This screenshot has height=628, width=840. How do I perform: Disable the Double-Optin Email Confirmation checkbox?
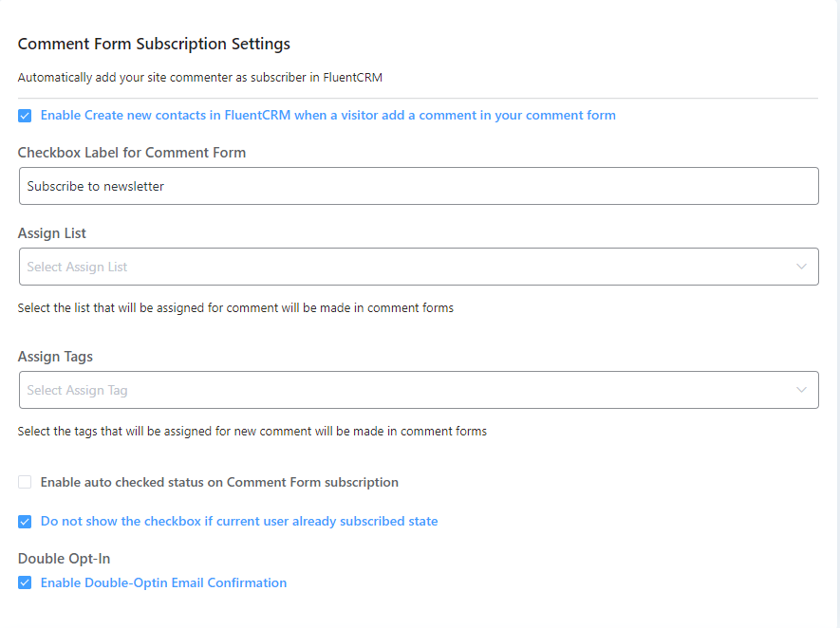tap(25, 582)
